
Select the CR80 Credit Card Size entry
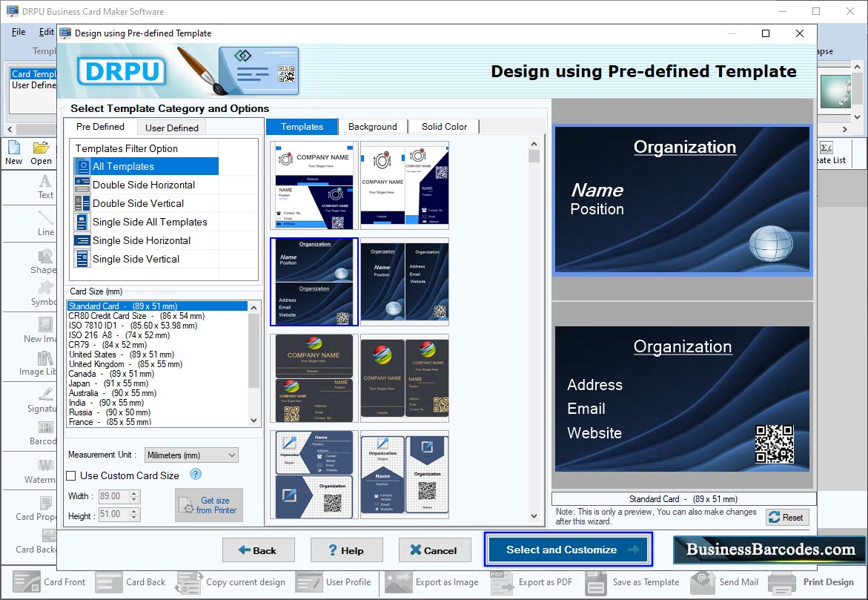tap(136, 316)
